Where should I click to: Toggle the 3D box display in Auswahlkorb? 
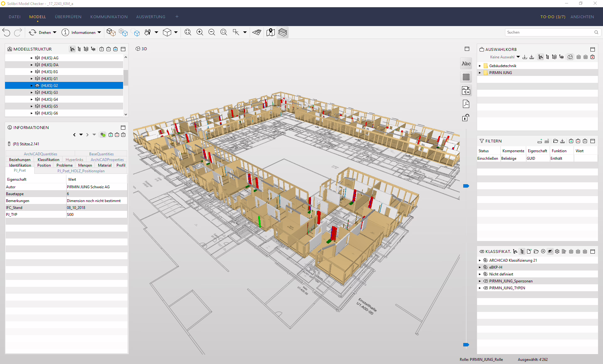click(570, 57)
